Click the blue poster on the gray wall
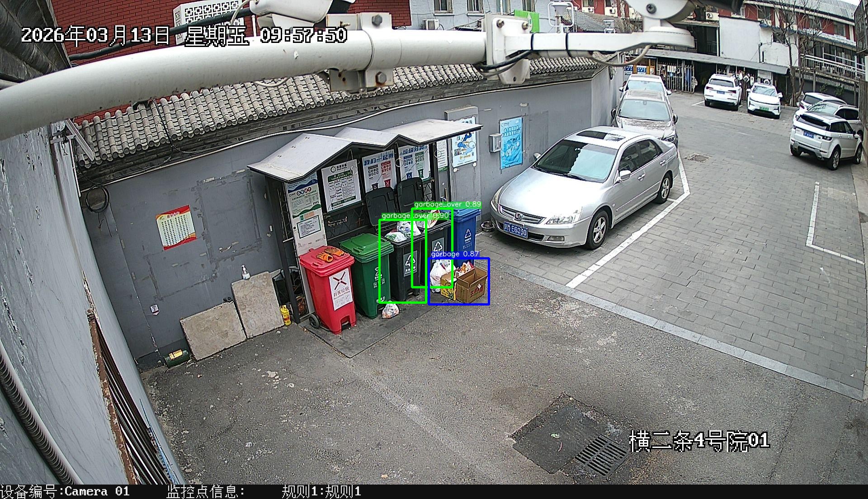Viewport: 868px width, 499px height. pyautogui.click(x=511, y=143)
